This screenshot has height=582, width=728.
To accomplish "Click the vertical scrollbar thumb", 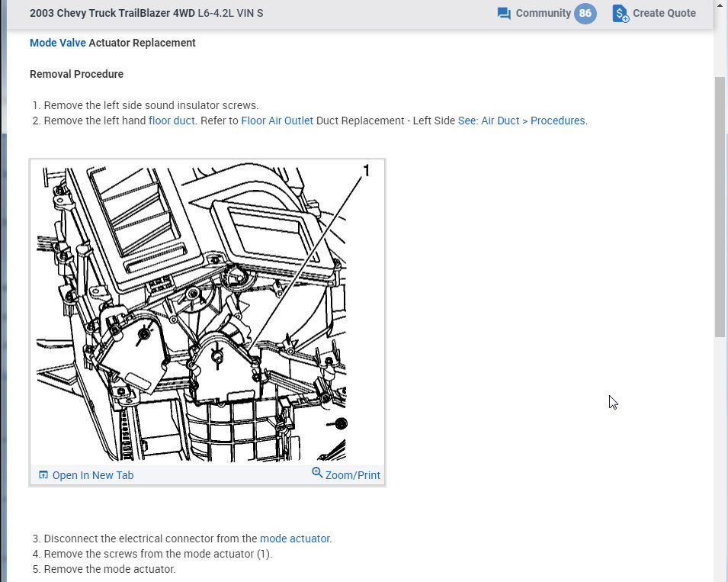I will pos(720,207).
